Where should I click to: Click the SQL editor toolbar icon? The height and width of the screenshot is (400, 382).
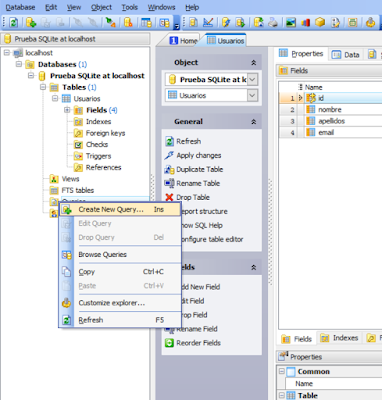click(193, 23)
